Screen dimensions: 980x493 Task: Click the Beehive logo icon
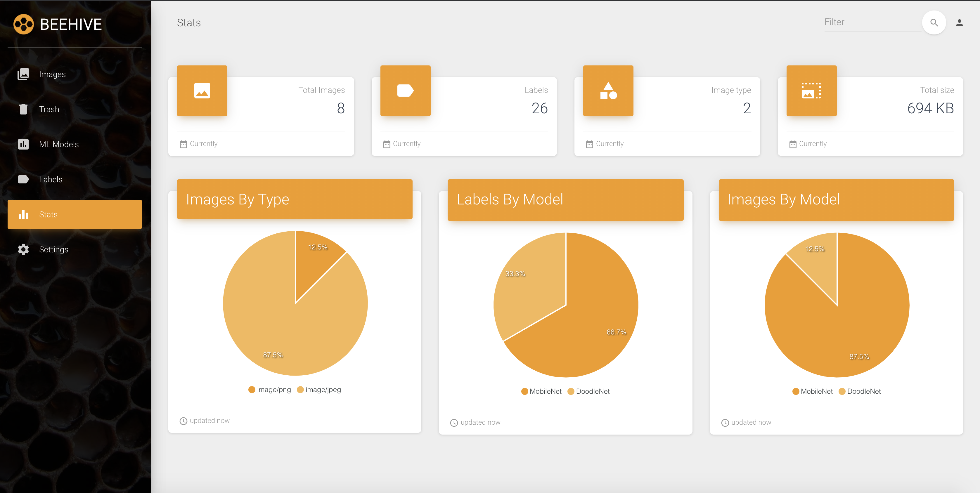pyautogui.click(x=24, y=24)
